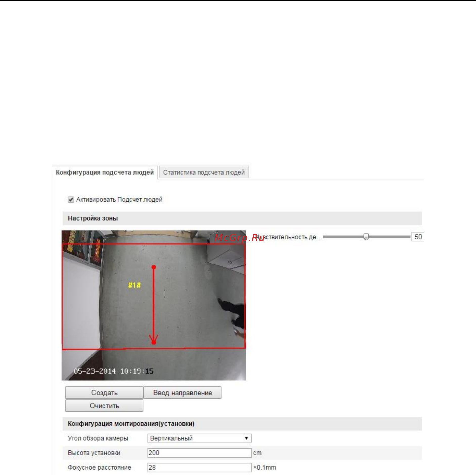Image resolution: width=476 pixels, height=475 pixels.
Task: Click the Ввод направление button
Action: pyautogui.click(x=182, y=393)
